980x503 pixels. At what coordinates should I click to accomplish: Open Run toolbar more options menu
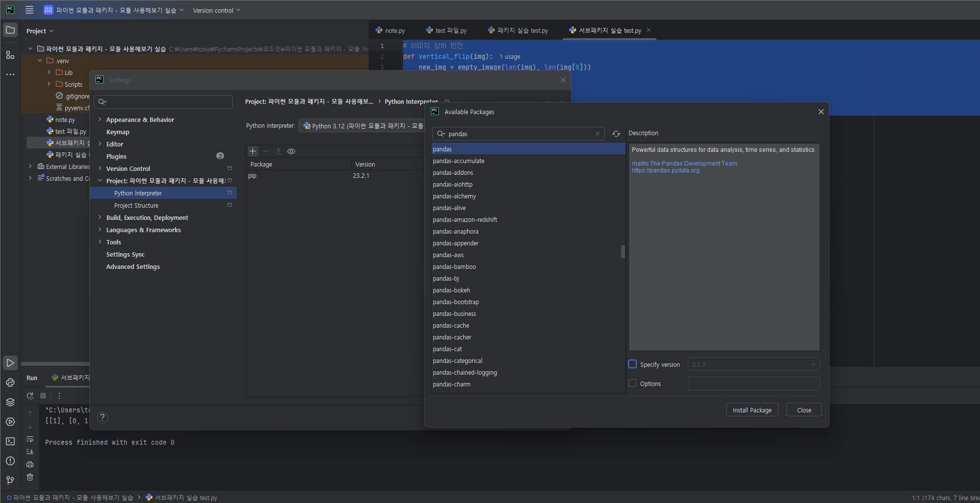coord(59,396)
